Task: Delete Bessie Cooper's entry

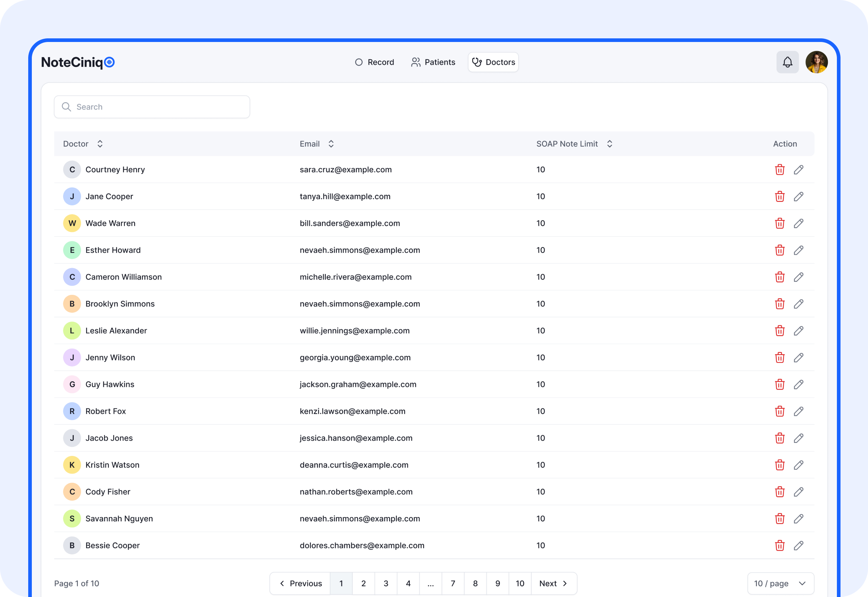Action: [779, 545]
